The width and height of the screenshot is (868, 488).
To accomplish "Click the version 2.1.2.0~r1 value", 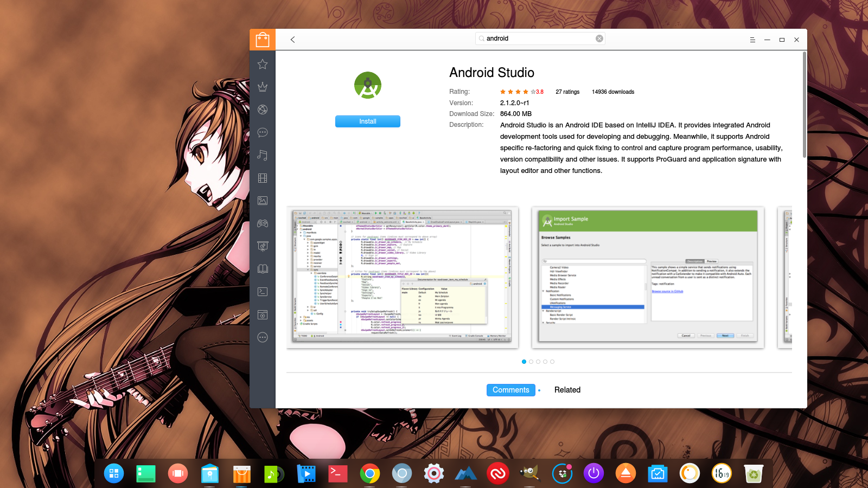I will [x=514, y=102].
